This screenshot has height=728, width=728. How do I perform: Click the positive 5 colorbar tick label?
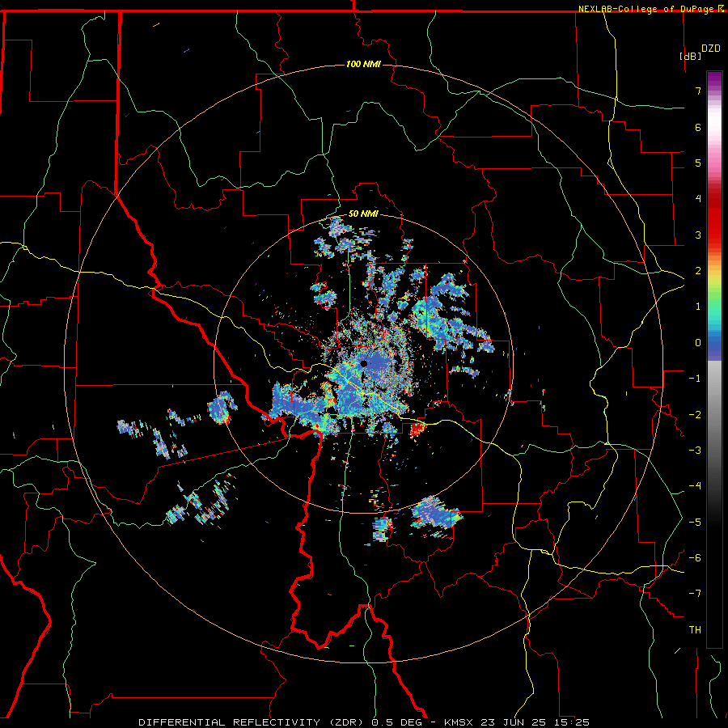698,163
